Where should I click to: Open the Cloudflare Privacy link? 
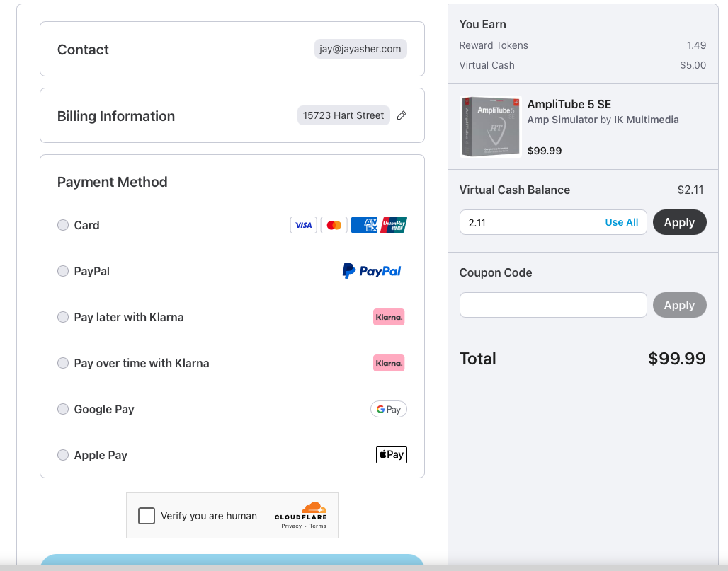point(291,526)
